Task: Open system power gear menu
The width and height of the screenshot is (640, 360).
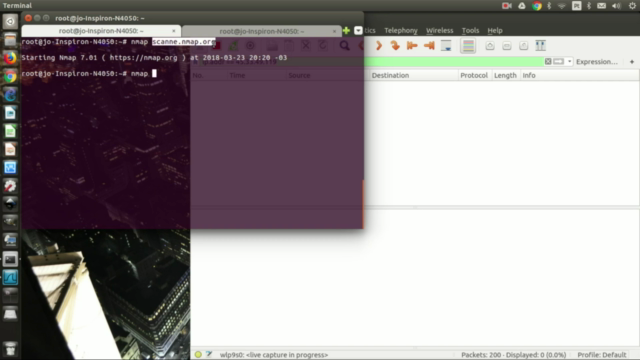Action: point(632,6)
